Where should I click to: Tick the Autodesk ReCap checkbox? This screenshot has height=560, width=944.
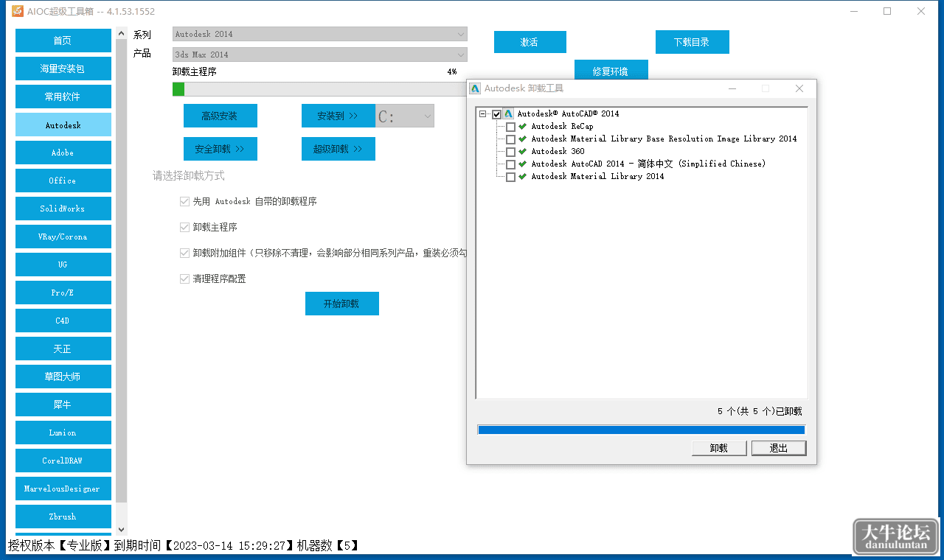click(510, 127)
